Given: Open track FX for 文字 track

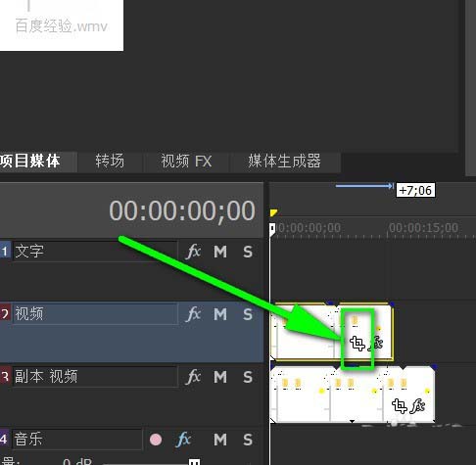Looking at the screenshot, I should pos(194,252).
